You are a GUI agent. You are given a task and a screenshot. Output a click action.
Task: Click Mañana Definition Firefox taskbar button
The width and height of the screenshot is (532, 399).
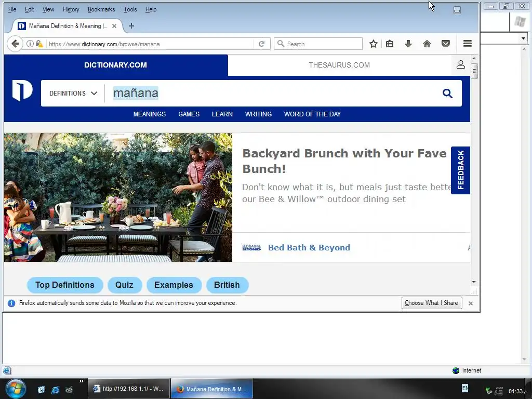[212, 389]
